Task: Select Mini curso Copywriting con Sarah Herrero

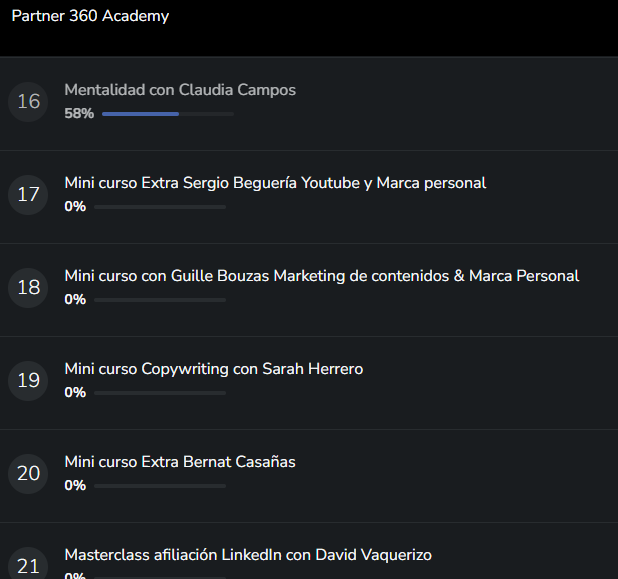Action: (x=214, y=369)
